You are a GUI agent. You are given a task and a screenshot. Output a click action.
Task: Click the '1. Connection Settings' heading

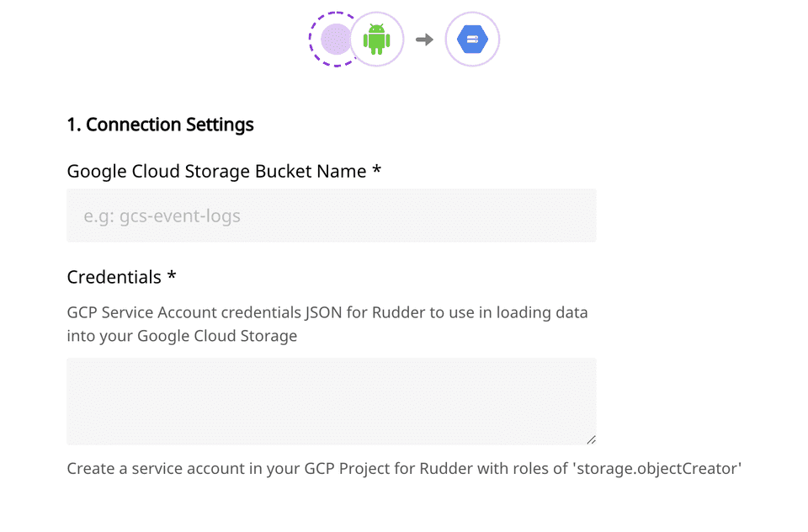pyautogui.click(x=160, y=125)
